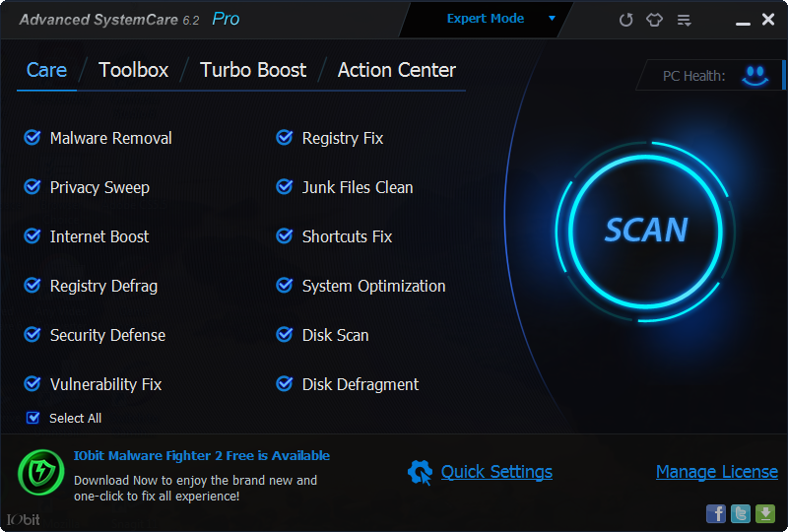Click the Twitter icon
Screen dimensions: 788x532
pyautogui.click(x=741, y=513)
